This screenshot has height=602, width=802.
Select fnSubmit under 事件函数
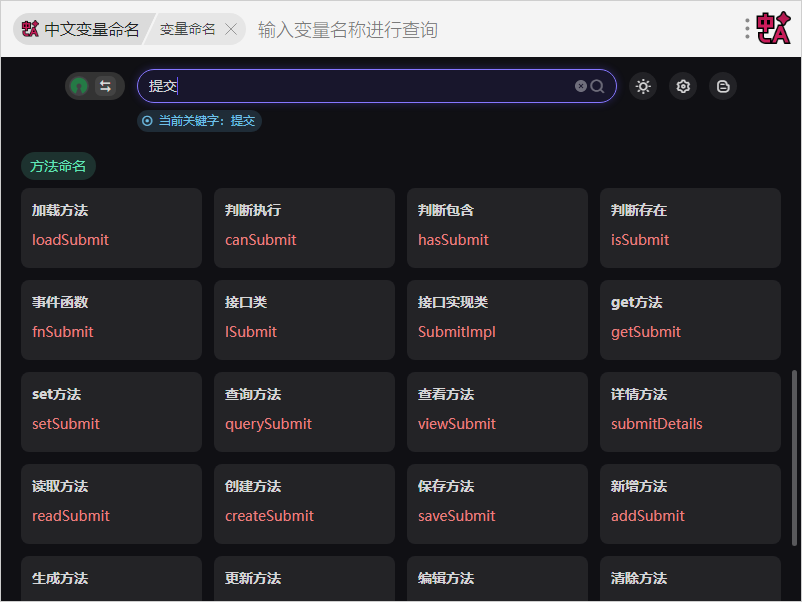coord(112,320)
